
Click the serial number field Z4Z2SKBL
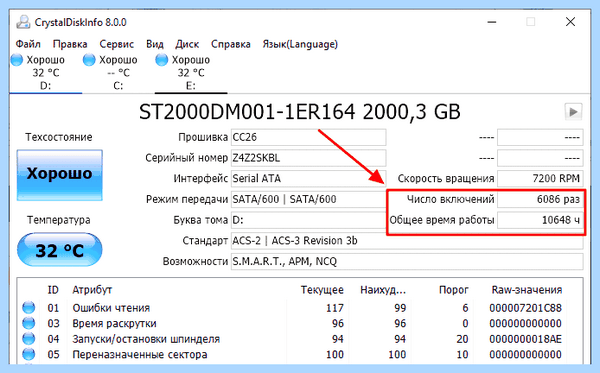coord(308,158)
